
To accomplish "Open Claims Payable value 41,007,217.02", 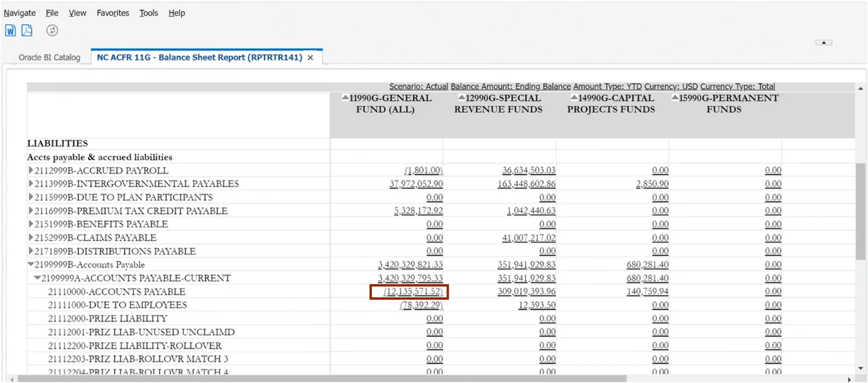I will (x=529, y=238).
